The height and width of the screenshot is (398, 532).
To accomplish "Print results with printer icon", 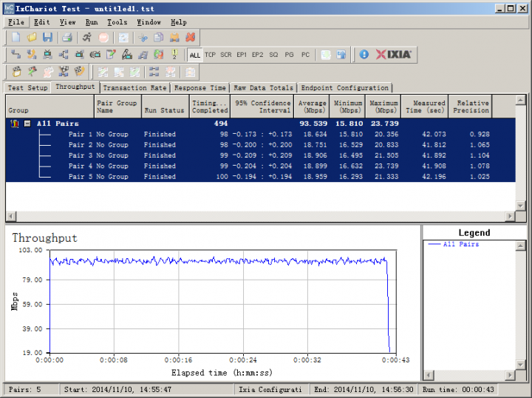I will (66, 37).
